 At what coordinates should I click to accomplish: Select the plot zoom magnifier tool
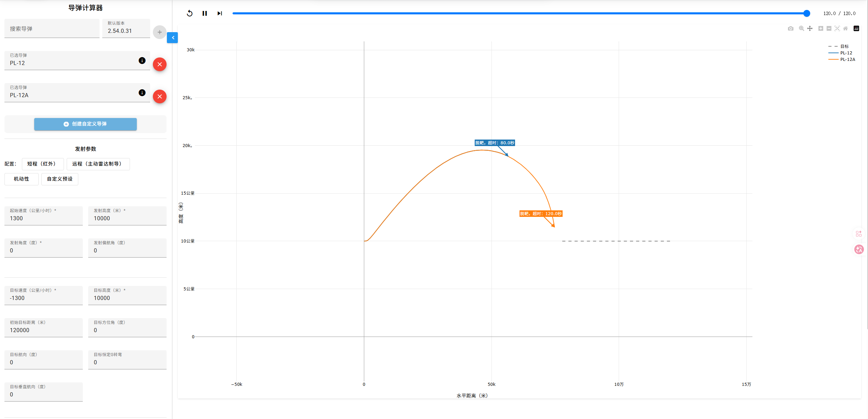801,28
